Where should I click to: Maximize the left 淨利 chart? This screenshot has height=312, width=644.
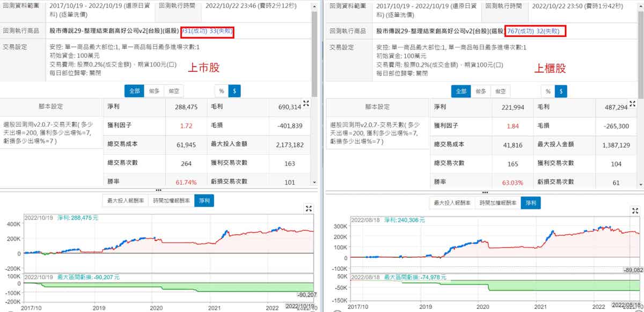[309, 208]
